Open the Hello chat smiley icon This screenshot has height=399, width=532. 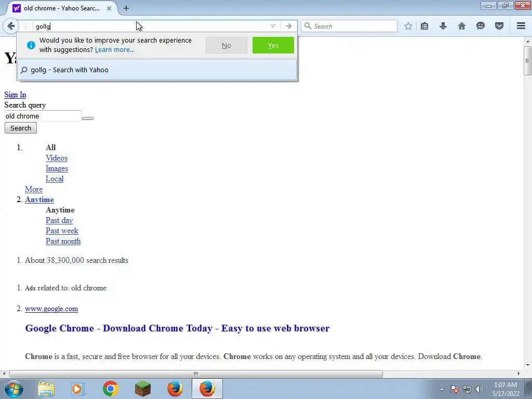tap(481, 26)
